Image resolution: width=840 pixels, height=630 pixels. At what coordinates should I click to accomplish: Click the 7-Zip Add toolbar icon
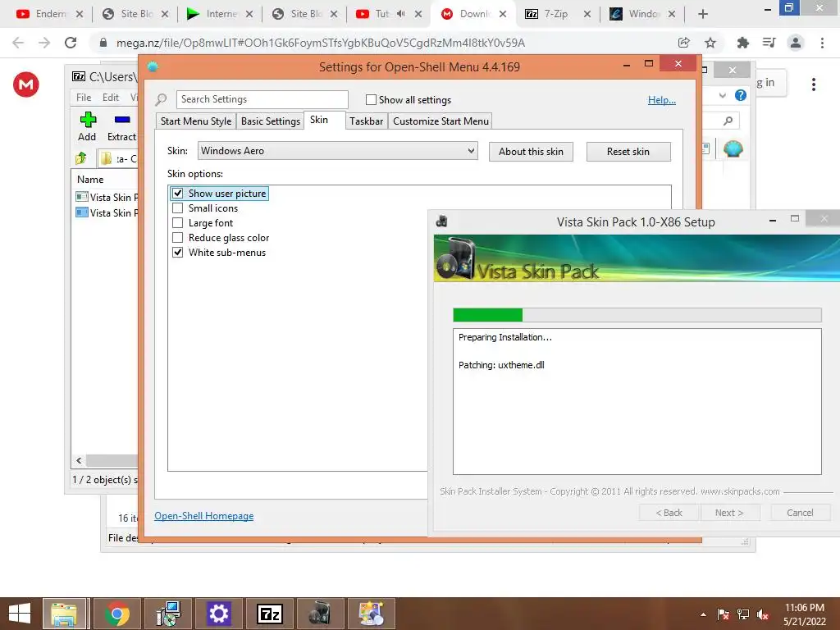(88, 121)
